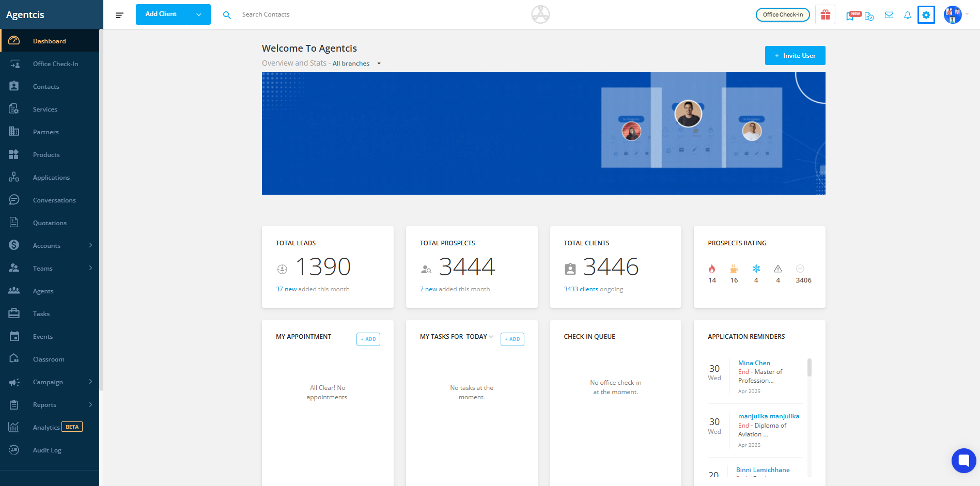Click the notification bell icon
Viewport: 980px width, 486px height.
coord(908,15)
